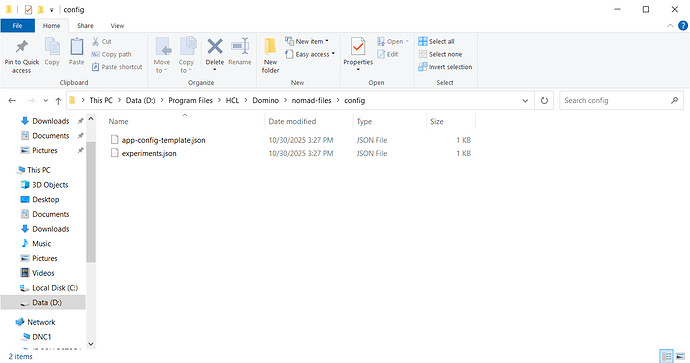This screenshot has width=690, height=363.
Task: Customize Quick Access Toolbar dropdown arrow
Action: (51, 10)
